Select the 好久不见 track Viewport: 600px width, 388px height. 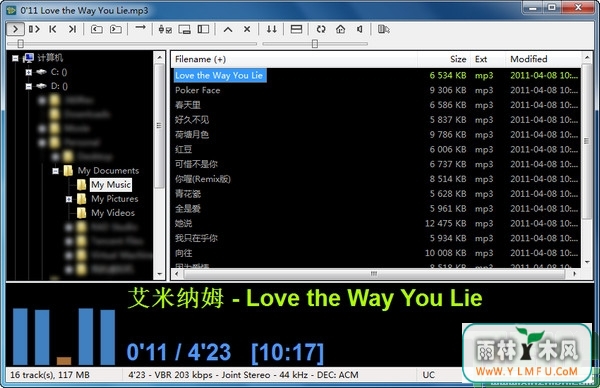coord(192,120)
